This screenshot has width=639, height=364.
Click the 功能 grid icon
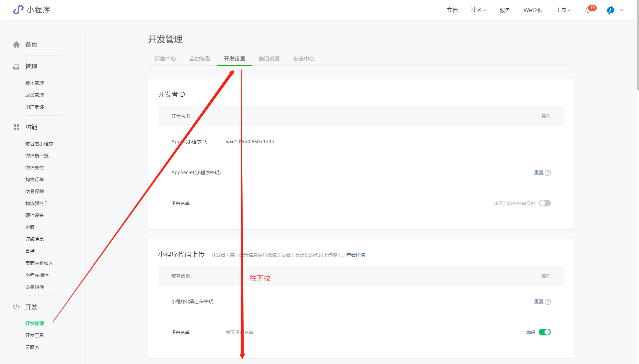[x=16, y=127]
